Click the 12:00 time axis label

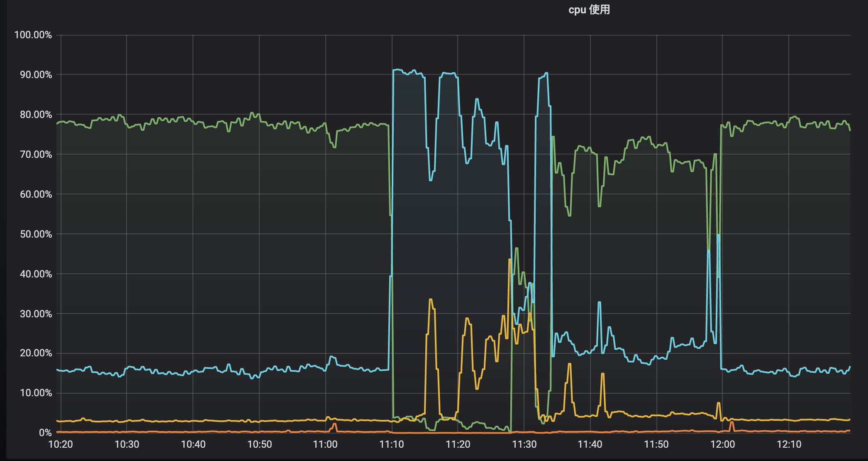pos(723,444)
